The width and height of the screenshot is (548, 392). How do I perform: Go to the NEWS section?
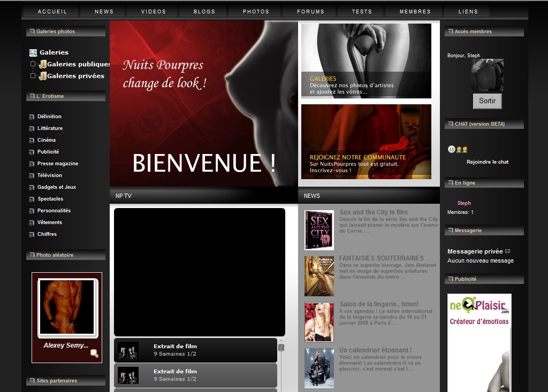click(104, 12)
